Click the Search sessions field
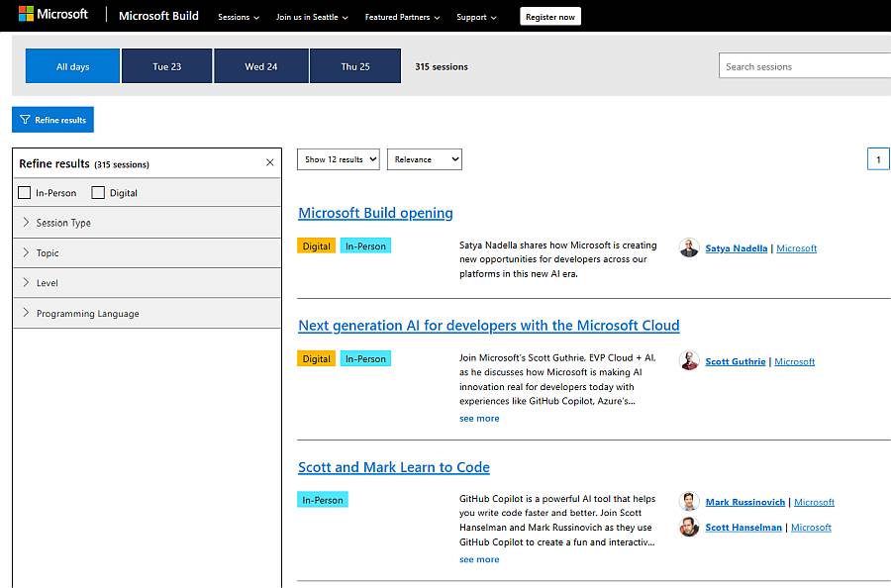891x588 pixels. [805, 66]
